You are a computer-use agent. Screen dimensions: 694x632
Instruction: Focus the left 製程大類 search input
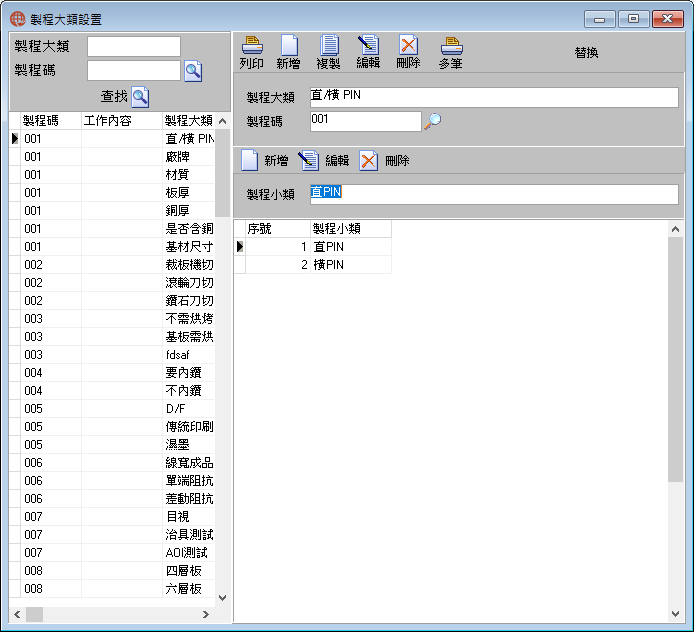[x=134, y=46]
